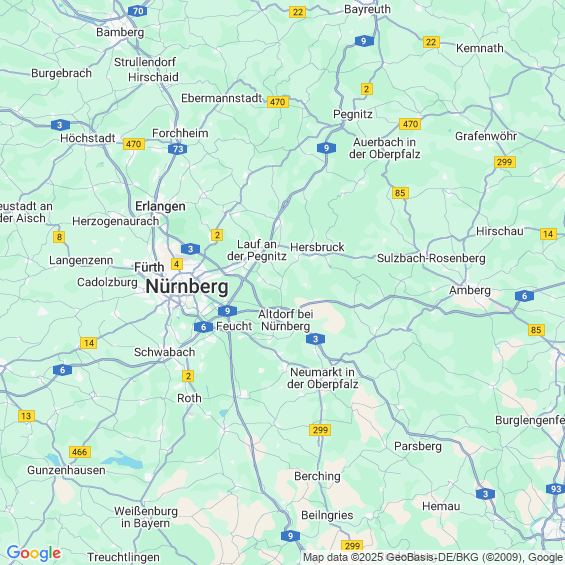The width and height of the screenshot is (565, 565).
Task: Click the Nürnberg city label
Action: click(187, 287)
